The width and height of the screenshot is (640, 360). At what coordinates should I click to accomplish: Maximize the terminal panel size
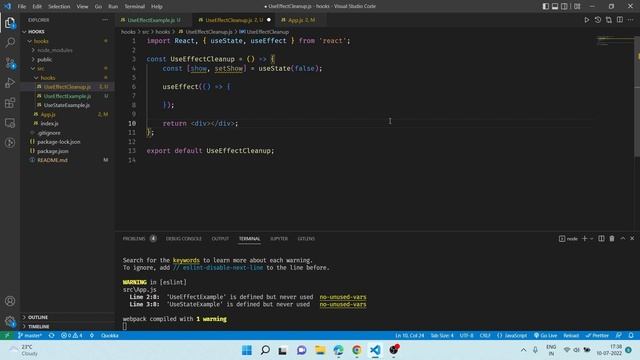622,238
